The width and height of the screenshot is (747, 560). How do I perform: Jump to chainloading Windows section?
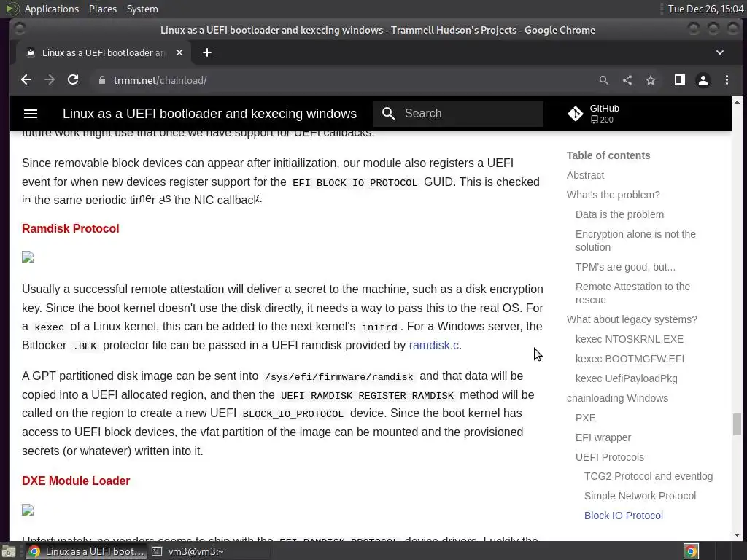coord(617,398)
